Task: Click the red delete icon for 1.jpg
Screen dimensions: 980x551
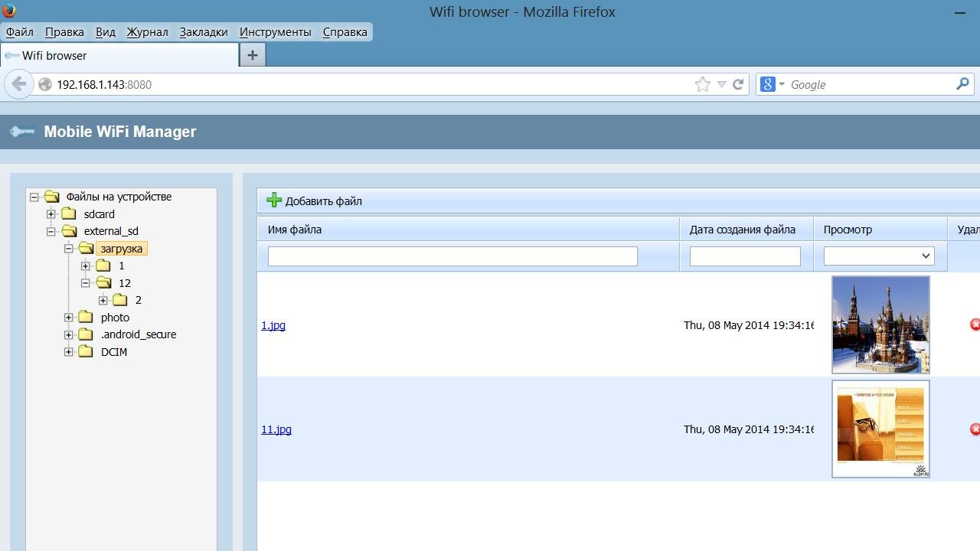Action: point(975,324)
